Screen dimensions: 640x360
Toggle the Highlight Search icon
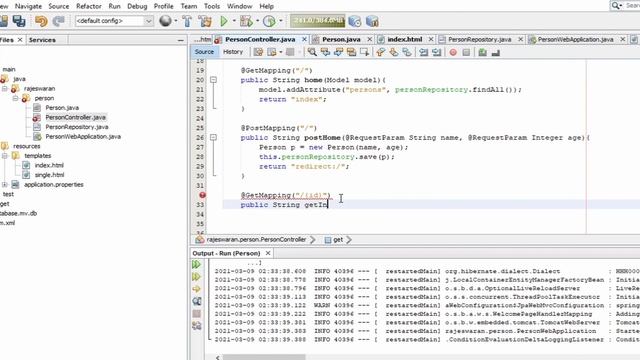click(x=351, y=52)
